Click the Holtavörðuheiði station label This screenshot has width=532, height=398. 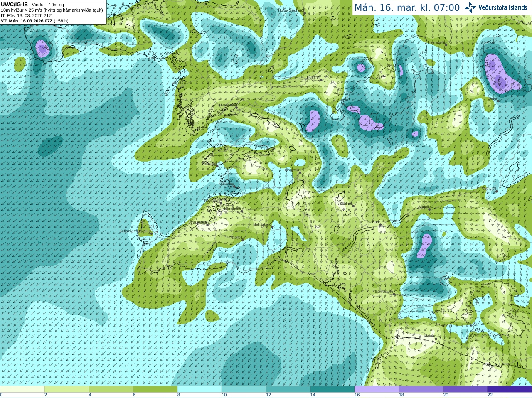(x=291, y=10)
